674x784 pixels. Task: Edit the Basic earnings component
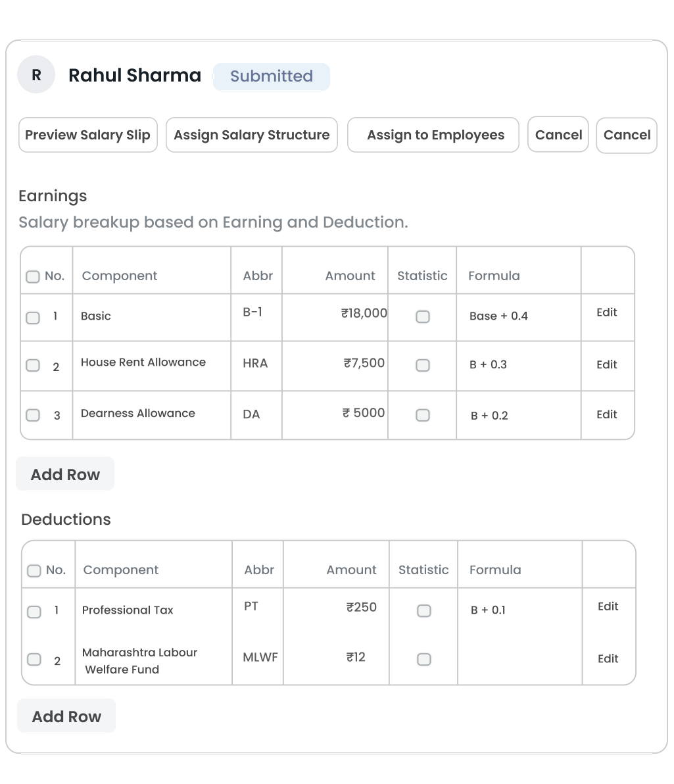tap(606, 312)
